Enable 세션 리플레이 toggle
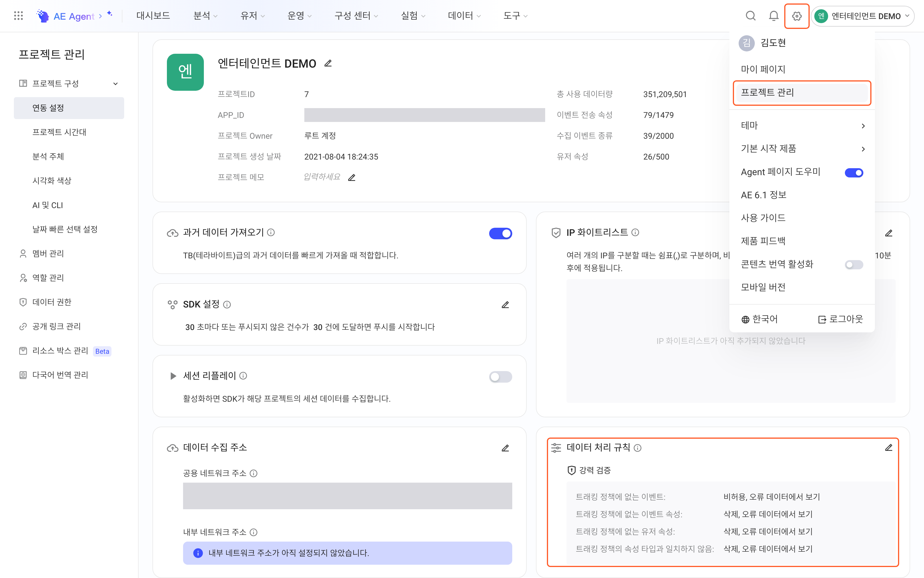 point(500,377)
